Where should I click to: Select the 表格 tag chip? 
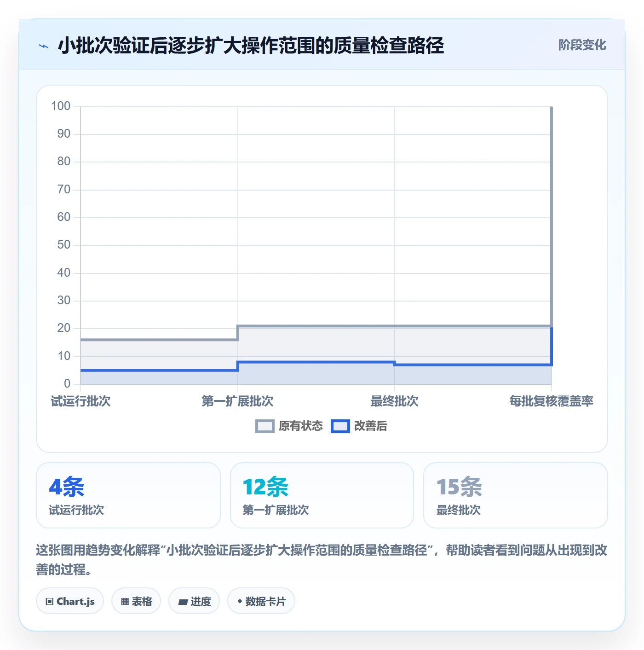[136, 601]
